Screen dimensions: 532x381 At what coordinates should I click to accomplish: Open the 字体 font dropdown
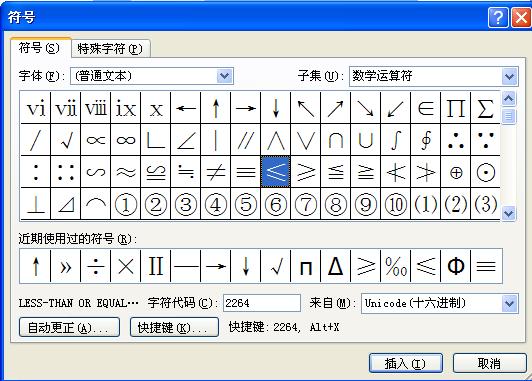click(224, 76)
